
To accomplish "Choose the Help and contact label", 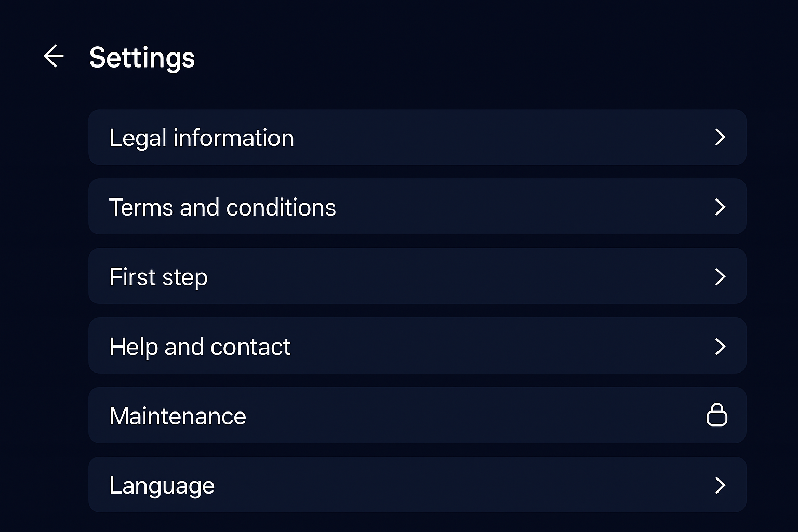I will pos(199,347).
